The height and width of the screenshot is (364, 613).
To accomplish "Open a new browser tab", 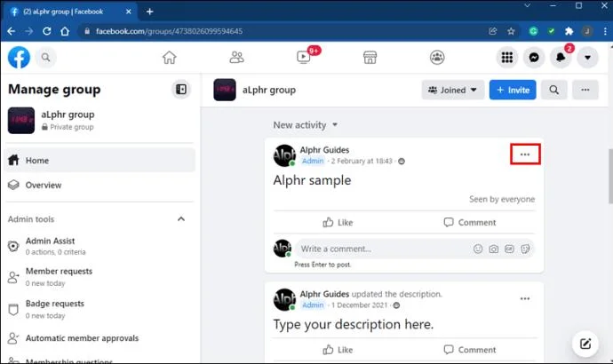I will pyautogui.click(x=150, y=12).
